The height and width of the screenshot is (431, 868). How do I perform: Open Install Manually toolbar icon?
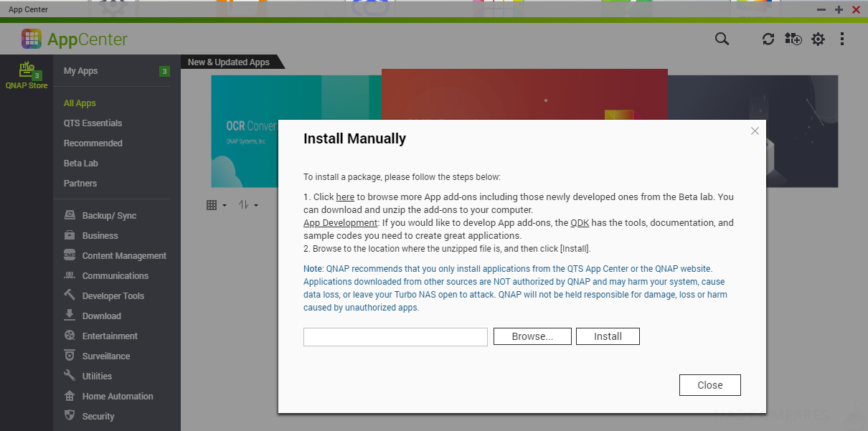pos(793,39)
